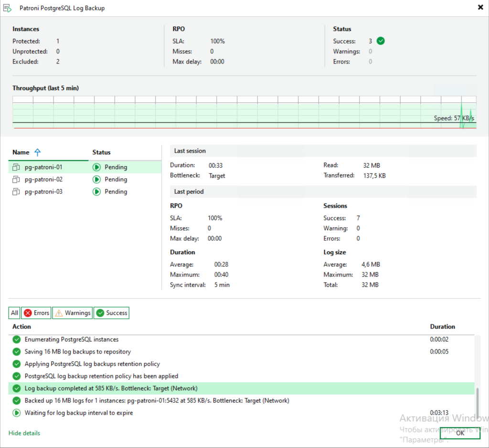This screenshot has width=489, height=448.
Task: Click success icon of Backed up 16 MB logs row
Action: pos(17,401)
